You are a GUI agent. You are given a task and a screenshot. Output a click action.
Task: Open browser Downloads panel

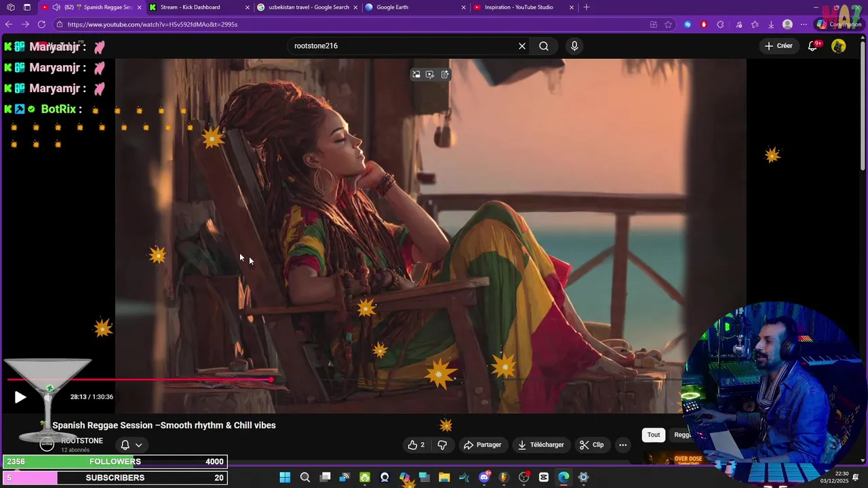[771, 24]
